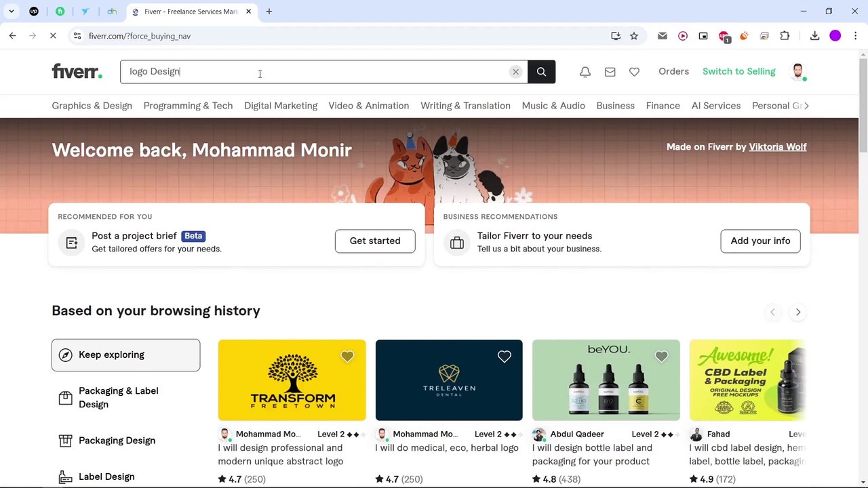Viewport: 868px width, 488px height.
Task: Open AI Services category
Action: [x=716, y=106]
